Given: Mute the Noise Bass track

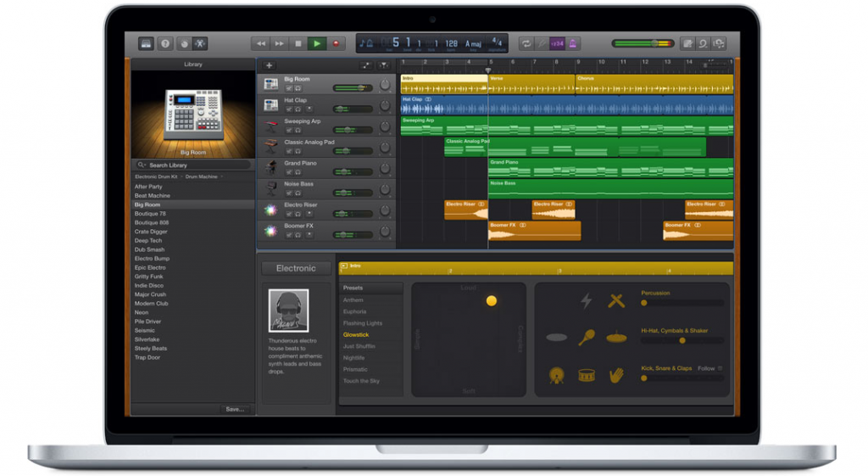Looking at the screenshot, I should (x=289, y=193).
